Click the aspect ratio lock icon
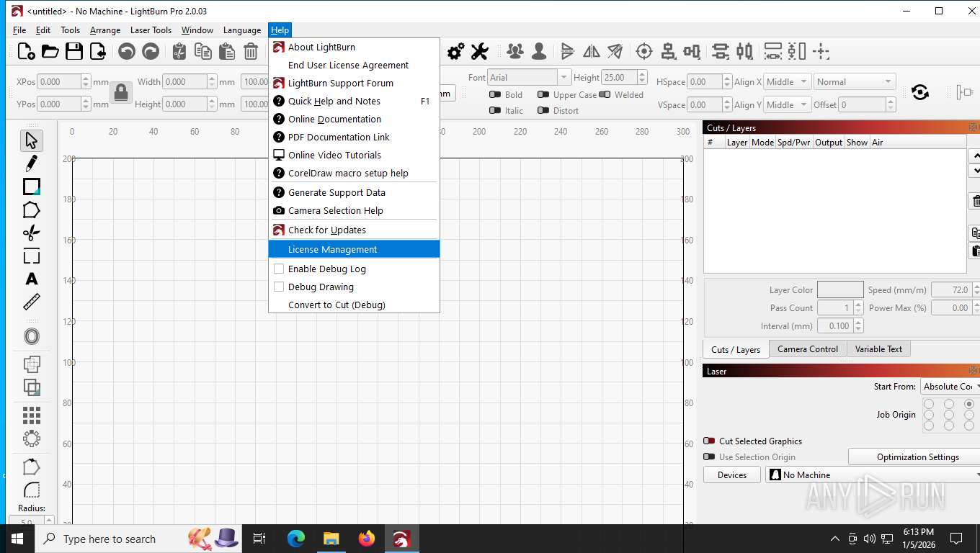This screenshot has width=980, height=553. tap(121, 92)
